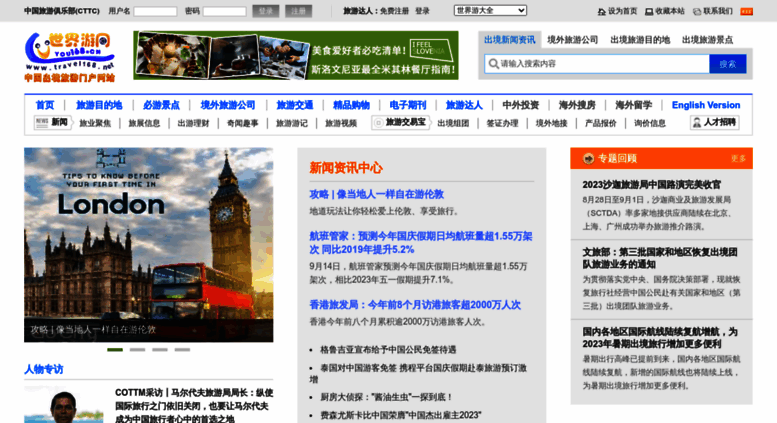777x423 pixels.
Task: Open 旅游交通 in main navigation
Action: tap(294, 105)
